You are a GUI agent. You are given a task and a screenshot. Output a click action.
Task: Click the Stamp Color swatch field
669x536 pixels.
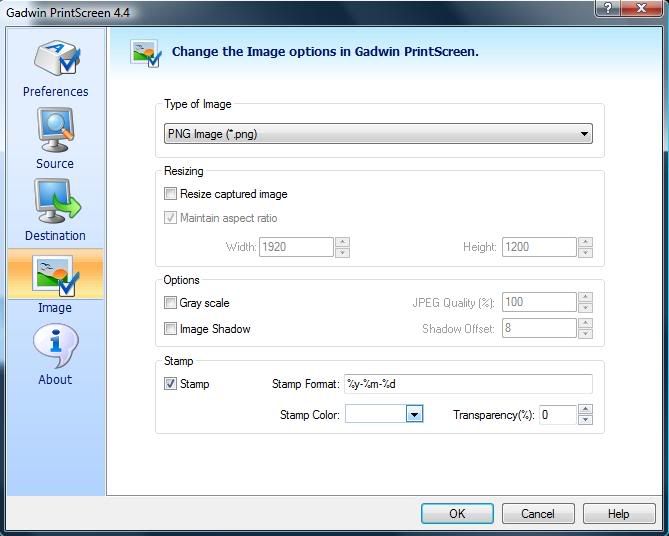click(375, 414)
